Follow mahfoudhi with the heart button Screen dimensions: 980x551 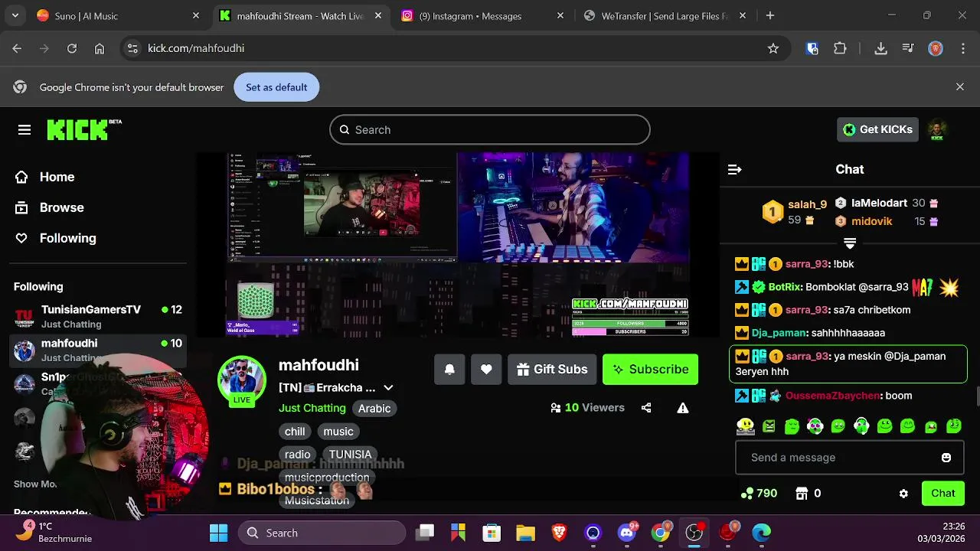486,369
